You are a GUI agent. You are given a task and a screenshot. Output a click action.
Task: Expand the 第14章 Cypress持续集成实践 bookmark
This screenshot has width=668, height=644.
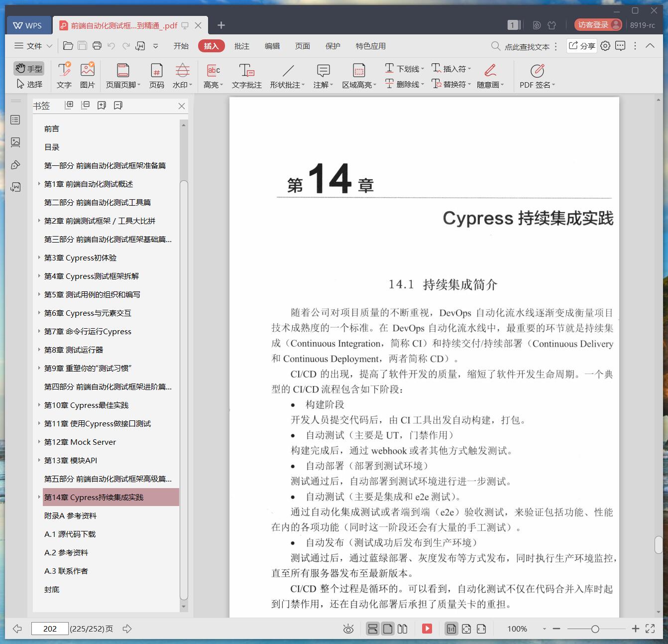39,497
